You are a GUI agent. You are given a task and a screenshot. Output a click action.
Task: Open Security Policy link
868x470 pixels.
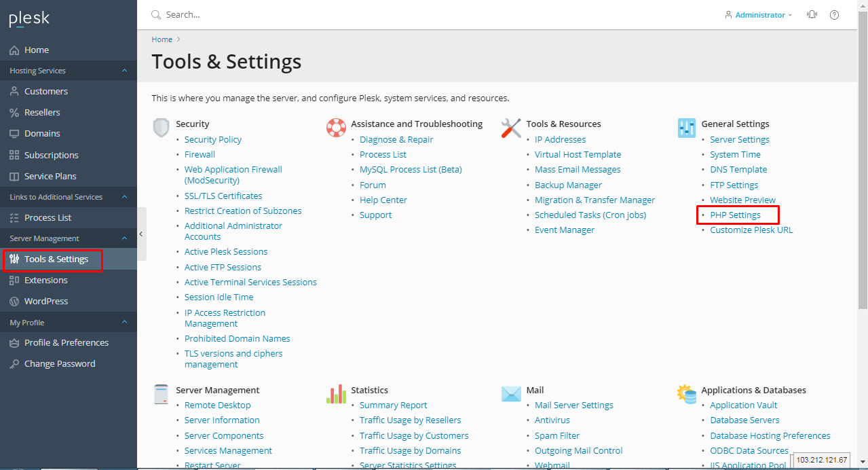[x=213, y=140]
